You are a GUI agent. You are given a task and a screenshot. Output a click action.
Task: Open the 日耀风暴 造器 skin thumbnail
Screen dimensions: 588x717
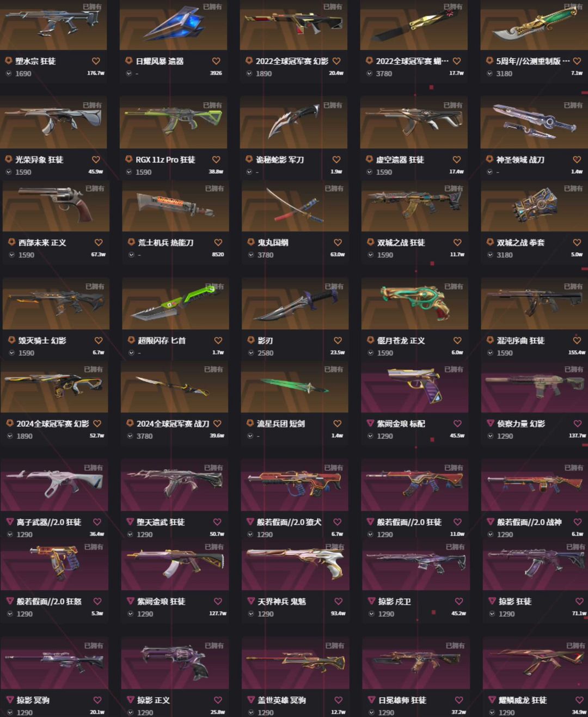(x=173, y=25)
